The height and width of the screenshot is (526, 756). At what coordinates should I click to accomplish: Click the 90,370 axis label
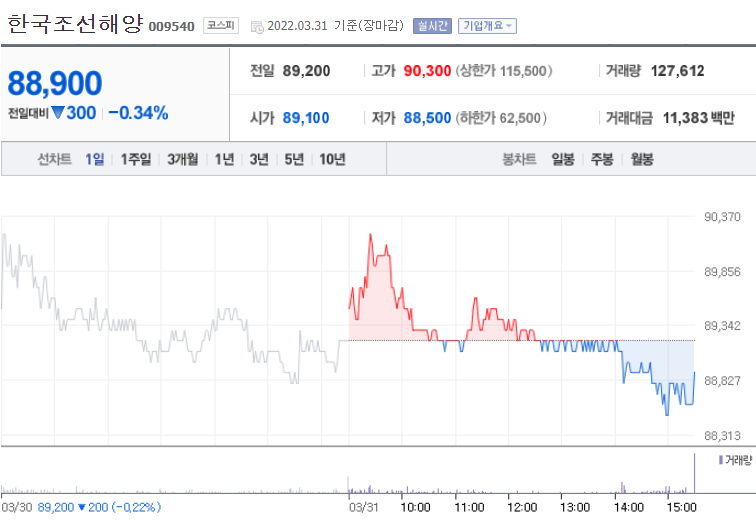point(722,217)
